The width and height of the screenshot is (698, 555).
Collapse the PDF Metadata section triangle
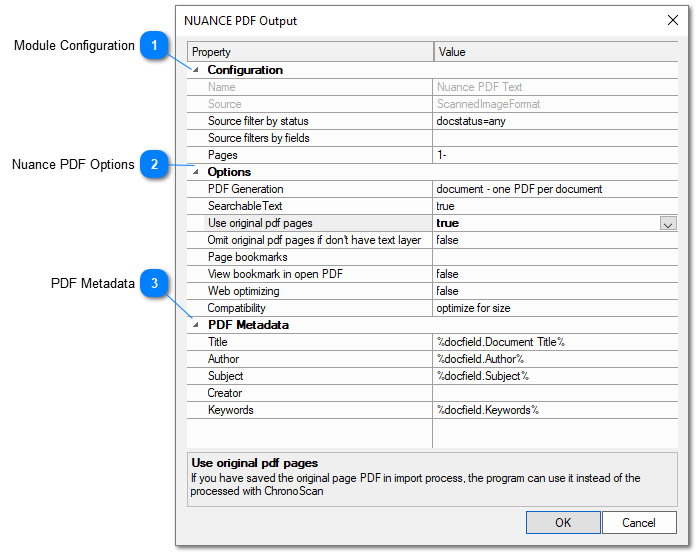(195, 325)
